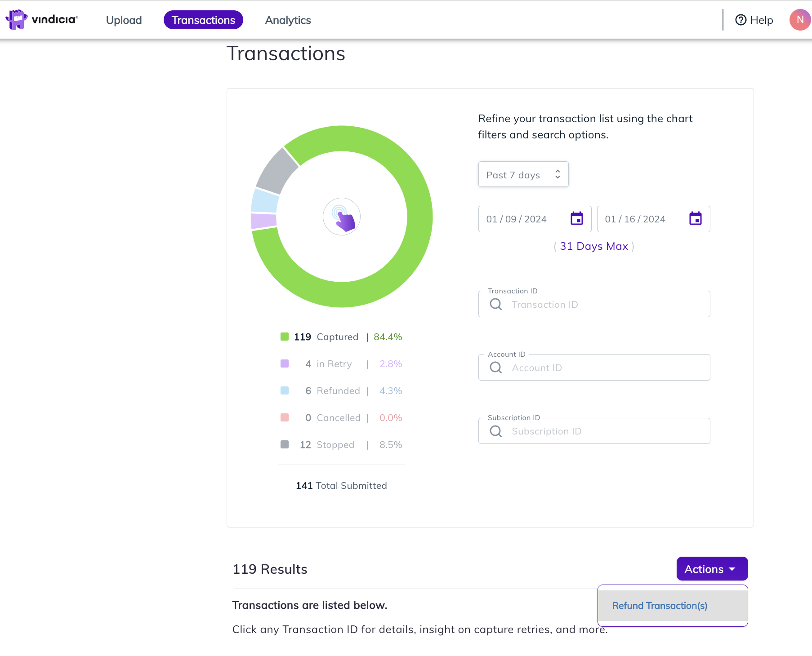Screen dimensions: 812x656
Task: Filter by the Stopped legend label
Action: click(335, 445)
